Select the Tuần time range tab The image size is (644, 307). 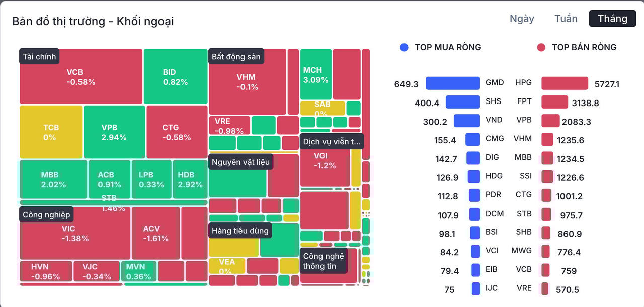566,19
